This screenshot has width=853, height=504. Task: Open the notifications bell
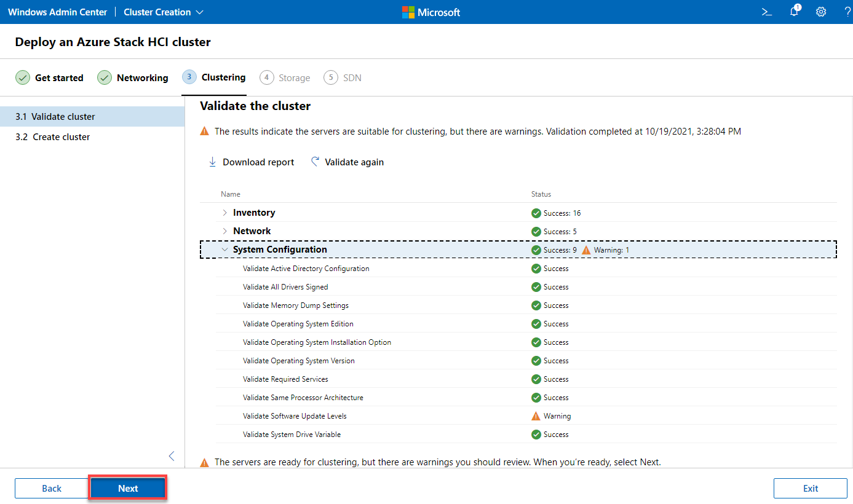coord(794,12)
